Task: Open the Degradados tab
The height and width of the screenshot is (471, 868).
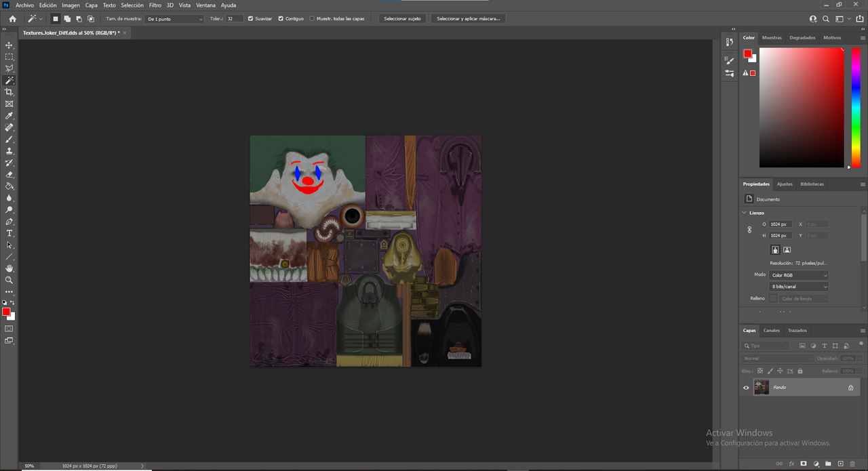Action: click(802, 38)
